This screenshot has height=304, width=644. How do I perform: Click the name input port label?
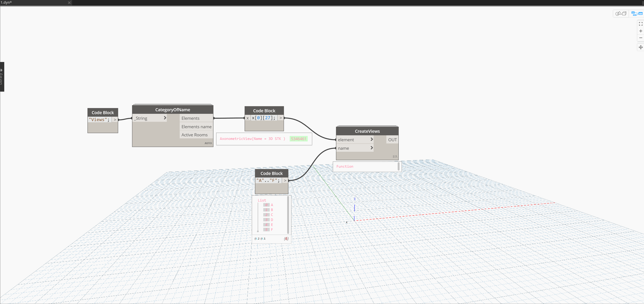[343, 148]
